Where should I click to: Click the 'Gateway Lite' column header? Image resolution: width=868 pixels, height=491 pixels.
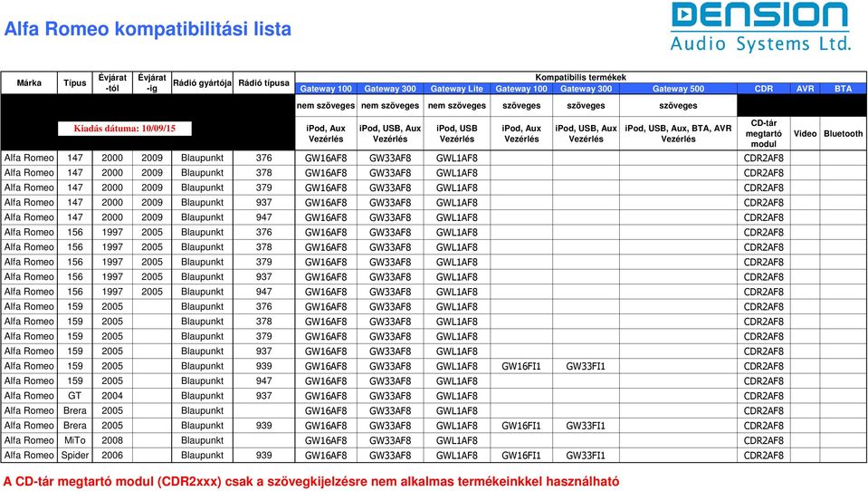click(x=457, y=89)
